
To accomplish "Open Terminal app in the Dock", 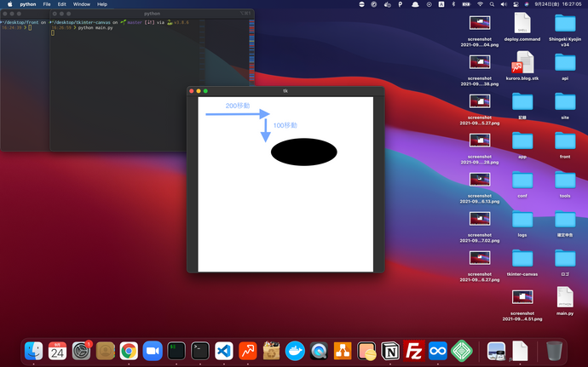I will [200, 352].
